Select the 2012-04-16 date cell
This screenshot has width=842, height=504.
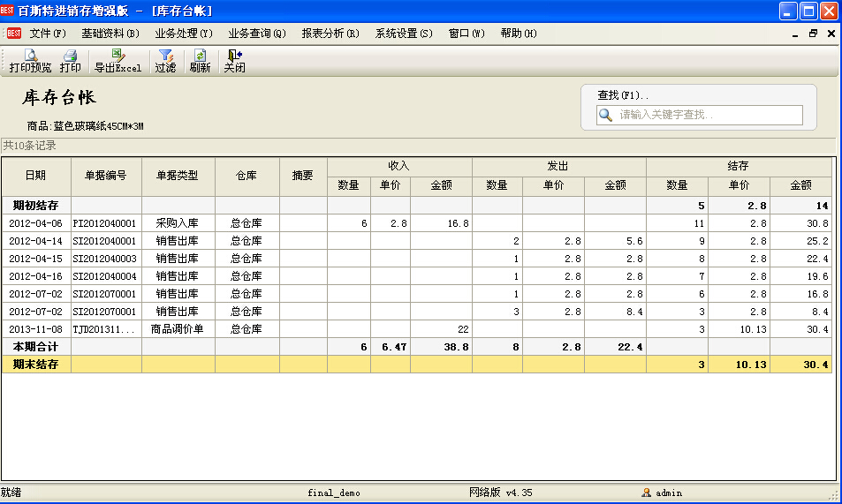[36, 276]
